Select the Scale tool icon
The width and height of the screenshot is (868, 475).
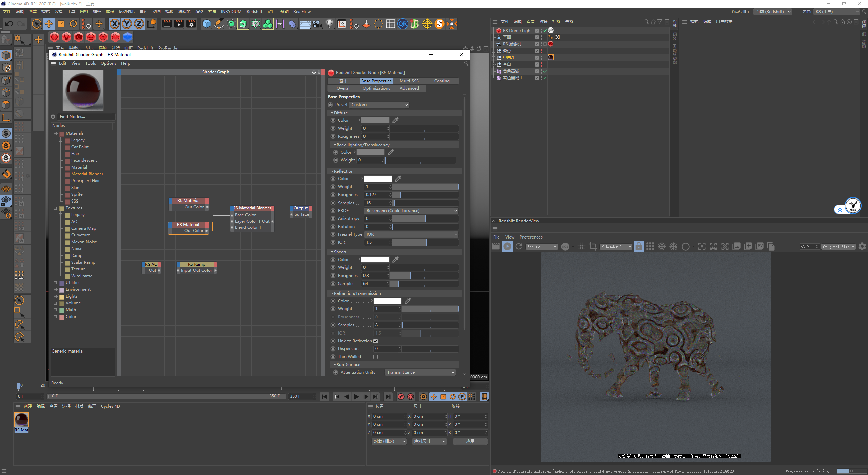tap(61, 24)
